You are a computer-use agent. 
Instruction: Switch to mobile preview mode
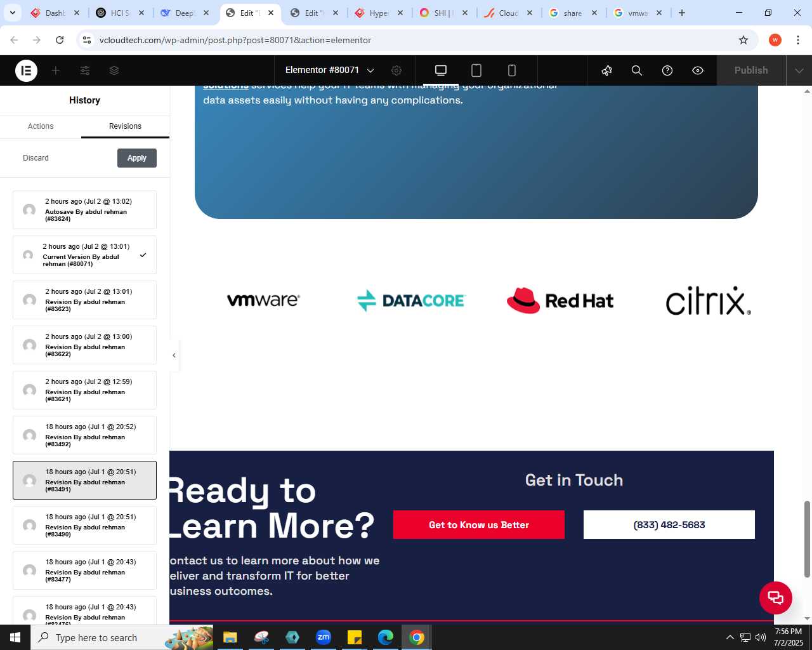click(x=512, y=70)
